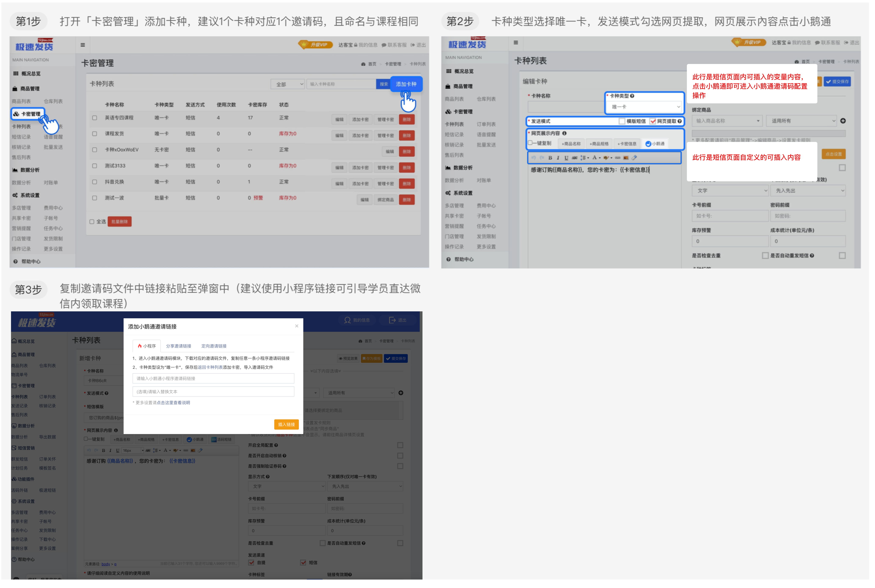Toggle hamburger menu icon in step 1 header
Viewport: 875px width, 588px height.
coord(82,45)
